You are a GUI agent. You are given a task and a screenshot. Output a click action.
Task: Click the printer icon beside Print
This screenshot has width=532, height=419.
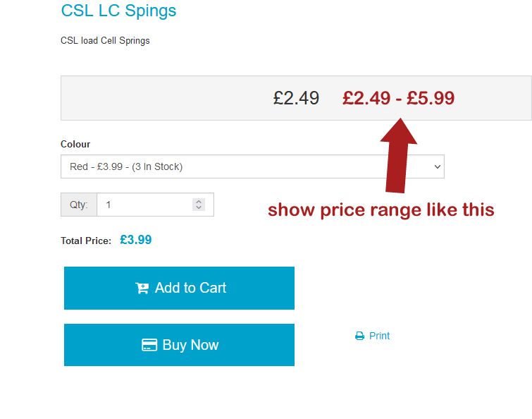(x=359, y=336)
